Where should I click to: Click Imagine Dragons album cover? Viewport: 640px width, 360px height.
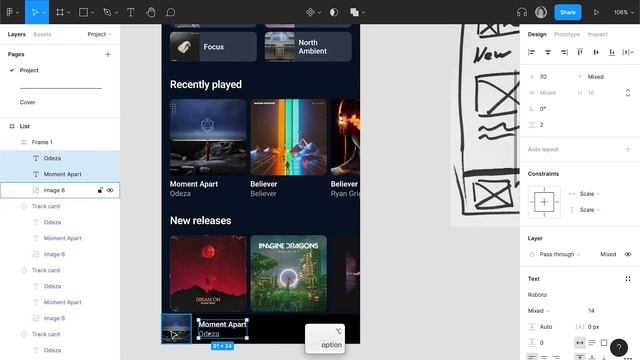click(289, 273)
